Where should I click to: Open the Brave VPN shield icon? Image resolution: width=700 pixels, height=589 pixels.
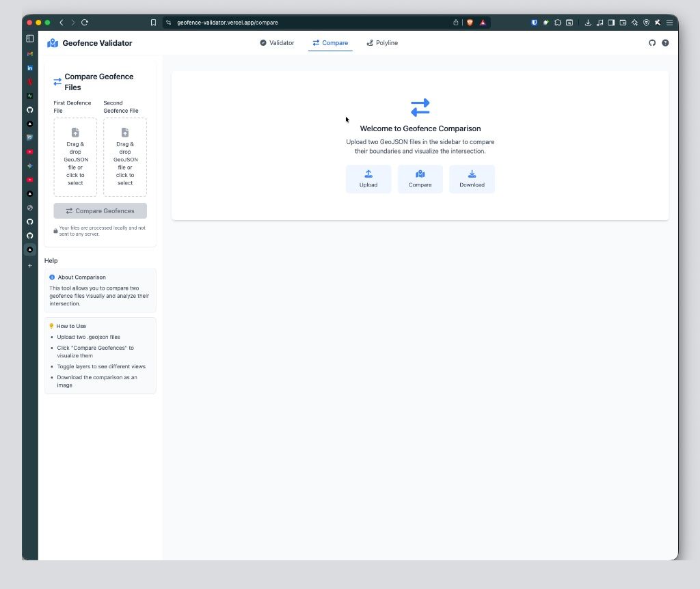point(646,23)
